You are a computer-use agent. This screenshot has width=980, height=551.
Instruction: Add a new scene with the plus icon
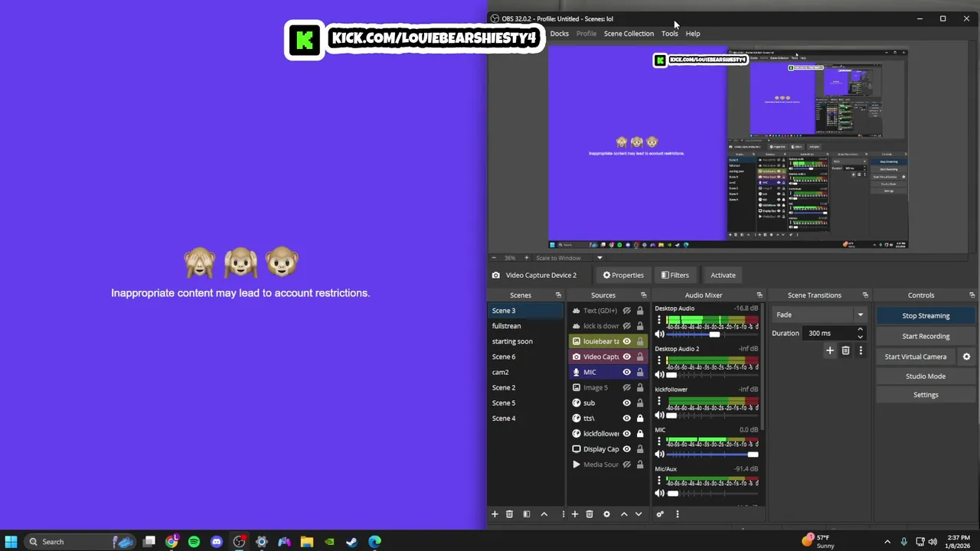pyautogui.click(x=495, y=514)
